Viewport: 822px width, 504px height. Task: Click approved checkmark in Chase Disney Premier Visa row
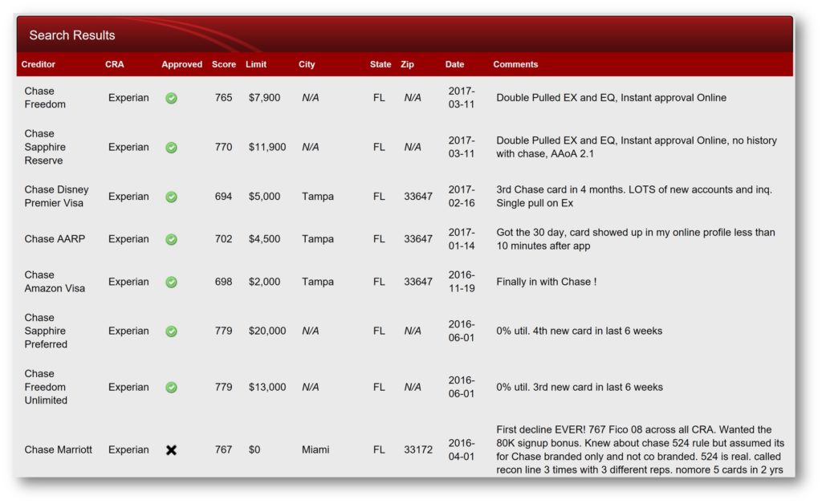coord(171,197)
